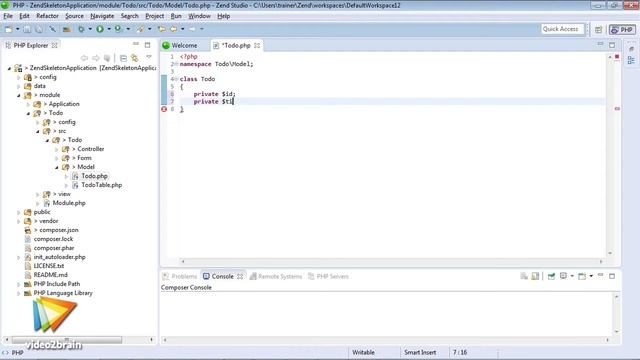Open the Debug dropdown arrow
Viewport: 640px width, 360px height.
point(90,29)
